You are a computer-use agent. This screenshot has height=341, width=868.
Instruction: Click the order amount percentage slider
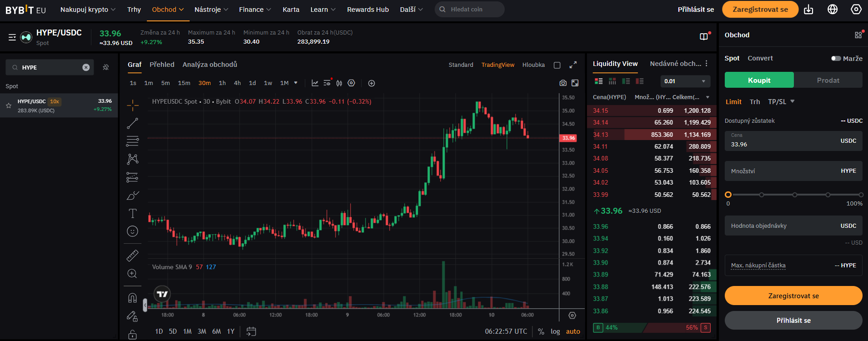click(794, 195)
